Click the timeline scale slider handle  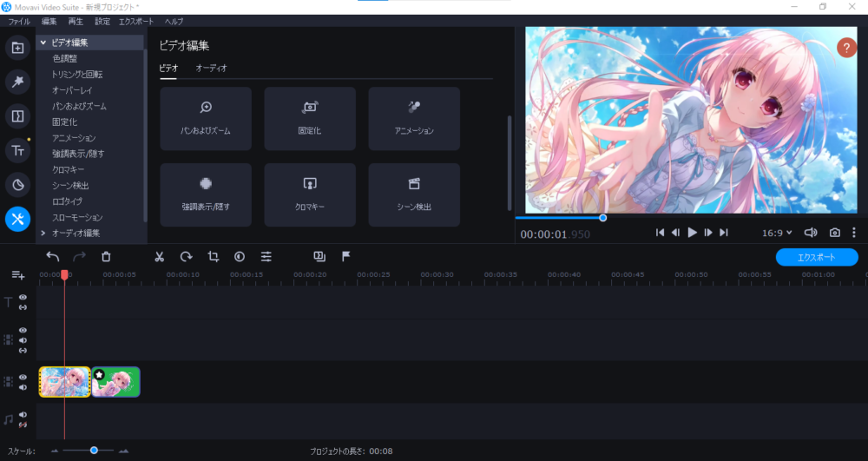click(94, 451)
